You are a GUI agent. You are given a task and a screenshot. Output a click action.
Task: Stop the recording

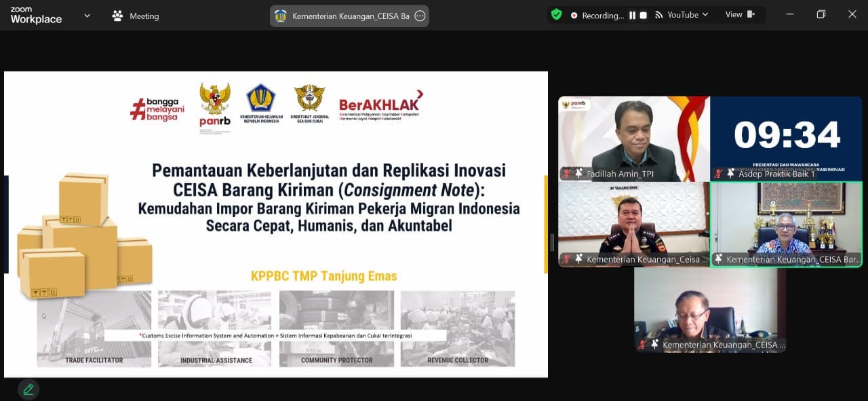tap(644, 15)
